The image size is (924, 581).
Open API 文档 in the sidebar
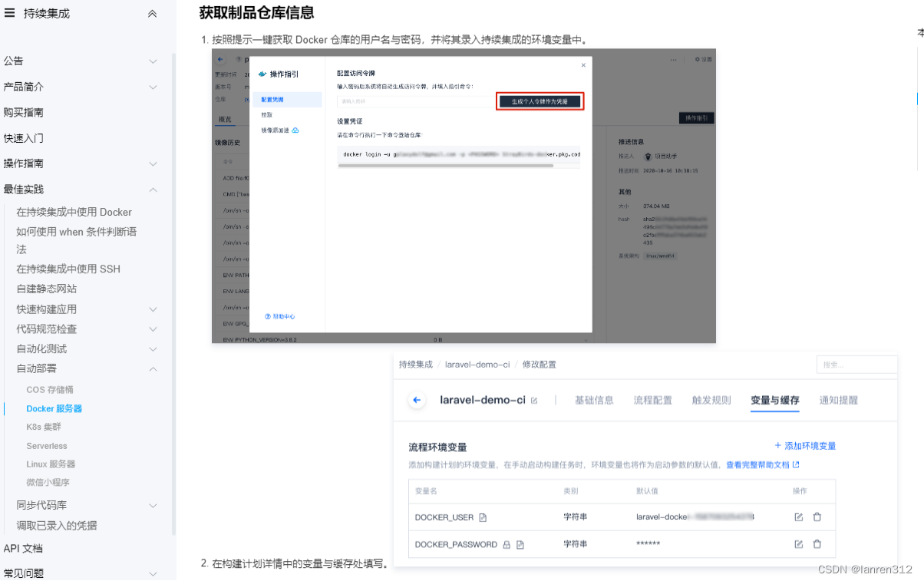coord(23,548)
